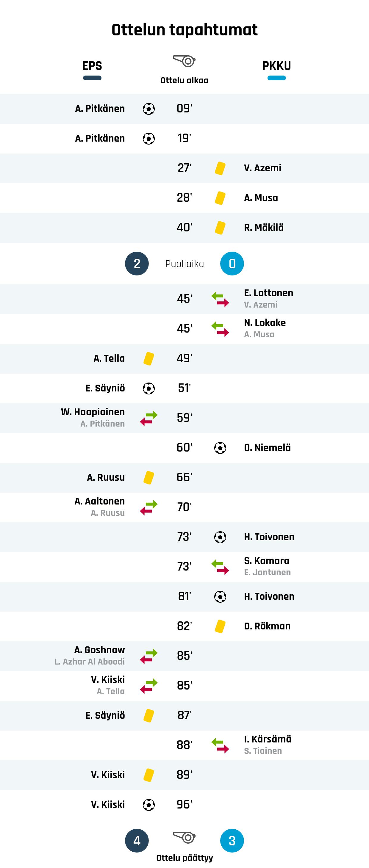This screenshot has height=868, width=369.
Task: Click the goal ball icon beside O. Niemelä
Action: (x=220, y=448)
